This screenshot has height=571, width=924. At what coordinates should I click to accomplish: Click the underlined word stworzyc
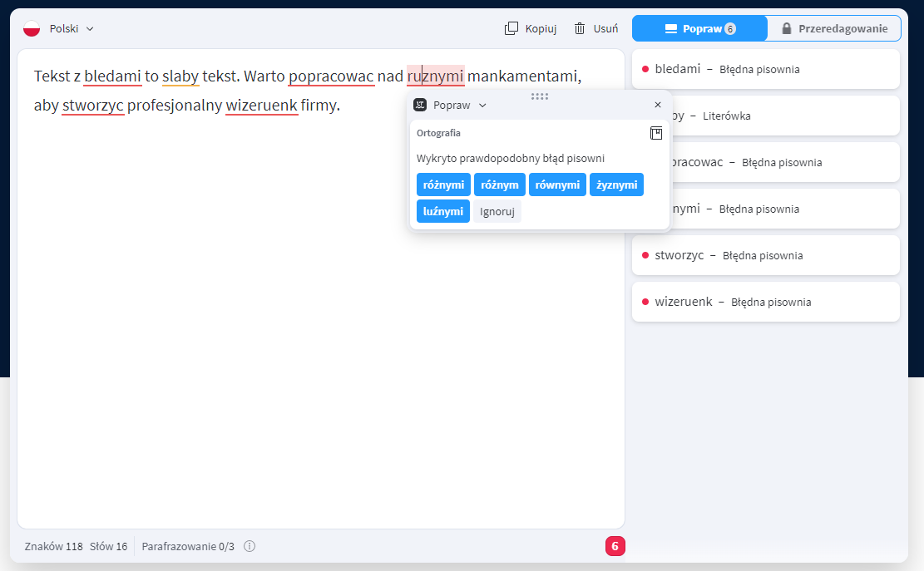(x=93, y=106)
